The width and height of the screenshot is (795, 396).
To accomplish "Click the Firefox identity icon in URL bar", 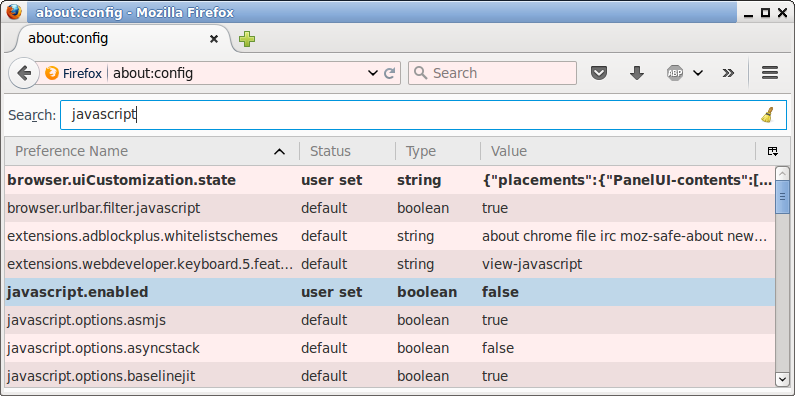I will tap(52, 73).
